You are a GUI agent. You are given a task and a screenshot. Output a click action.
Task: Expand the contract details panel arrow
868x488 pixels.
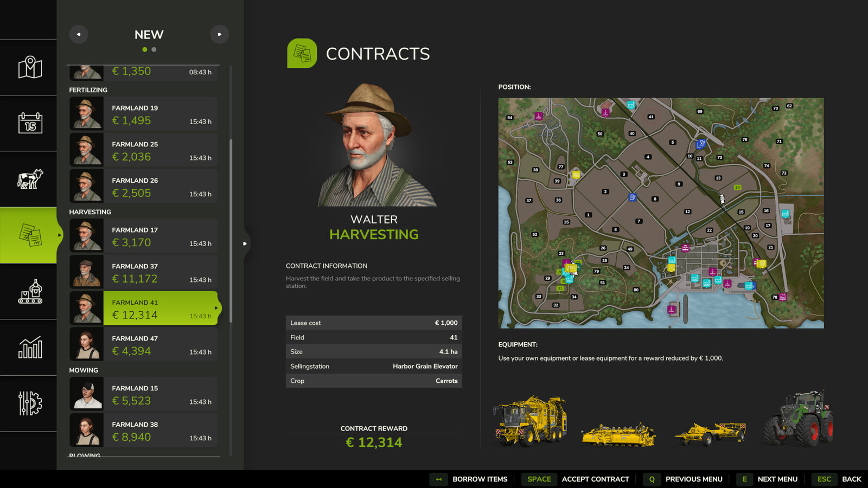(x=245, y=243)
